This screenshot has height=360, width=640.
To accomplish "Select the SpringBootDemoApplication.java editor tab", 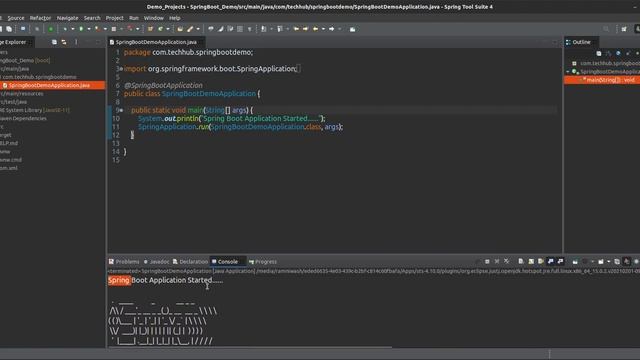I will click(156, 42).
